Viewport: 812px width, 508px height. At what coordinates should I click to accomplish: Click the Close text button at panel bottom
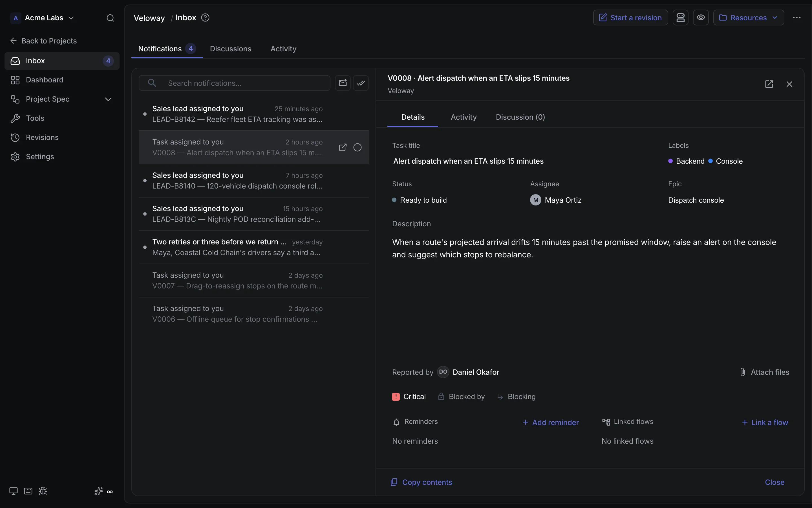tap(775, 482)
